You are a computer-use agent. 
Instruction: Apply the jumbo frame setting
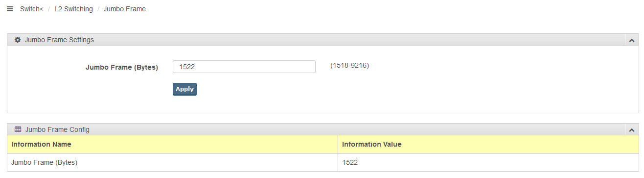184,89
